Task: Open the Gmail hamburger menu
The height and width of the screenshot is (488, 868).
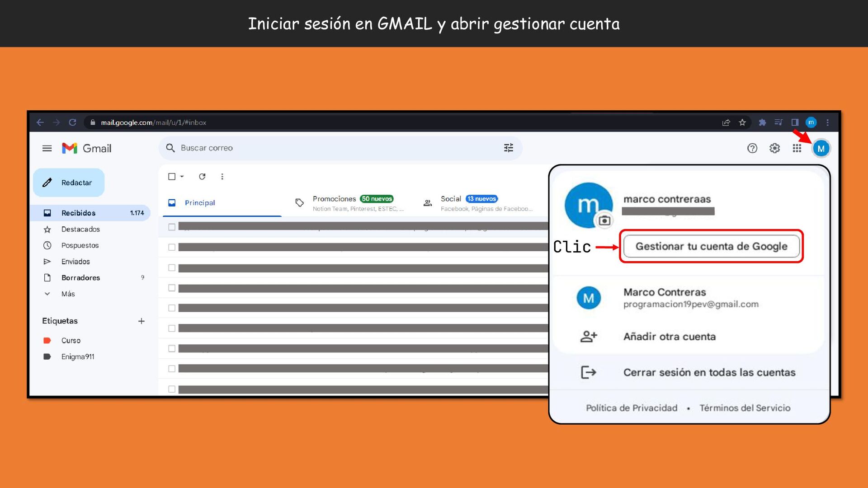Action: pyautogui.click(x=47, y=148)
